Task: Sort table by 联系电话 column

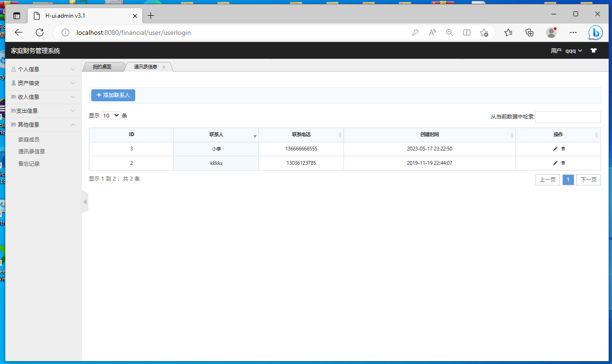Action: (x=301, y=135)
